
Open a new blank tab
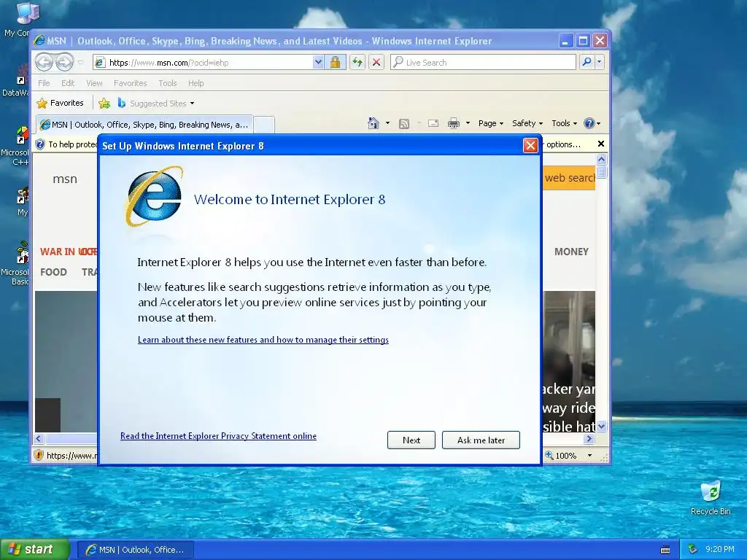point(264,125)
